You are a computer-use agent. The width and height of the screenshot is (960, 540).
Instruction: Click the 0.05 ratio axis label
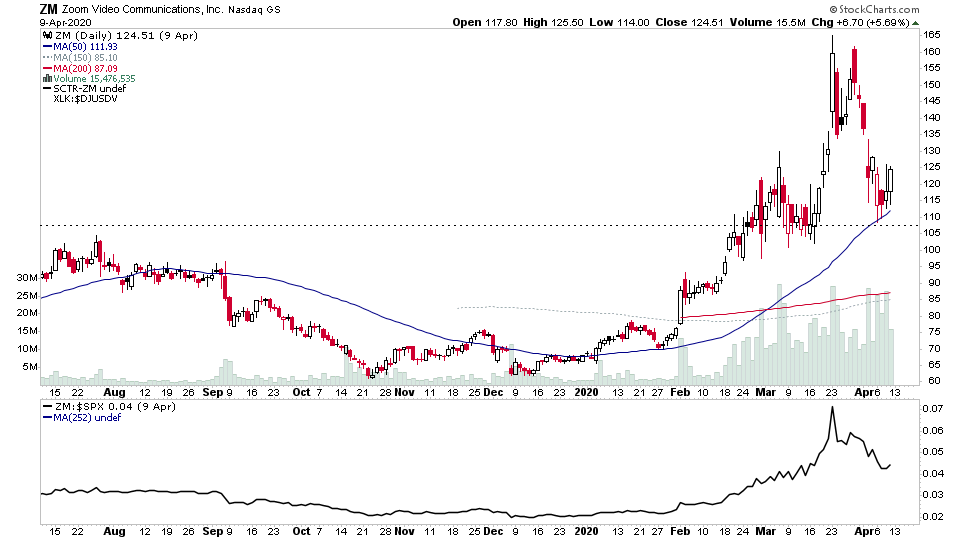(x=934, y=452)
